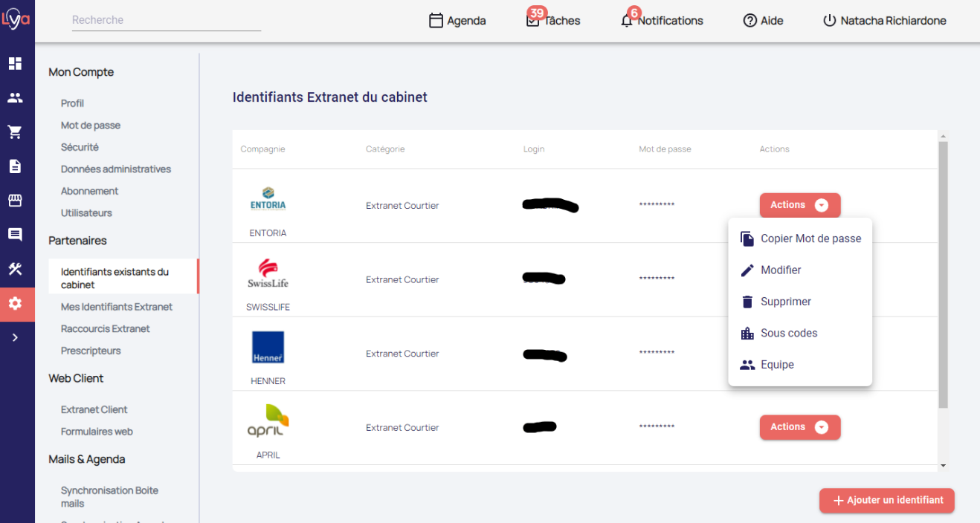This screenshot has width=980, height=523.
Task: Click the chat message sidebar icon
Action: tap(15, 235)
